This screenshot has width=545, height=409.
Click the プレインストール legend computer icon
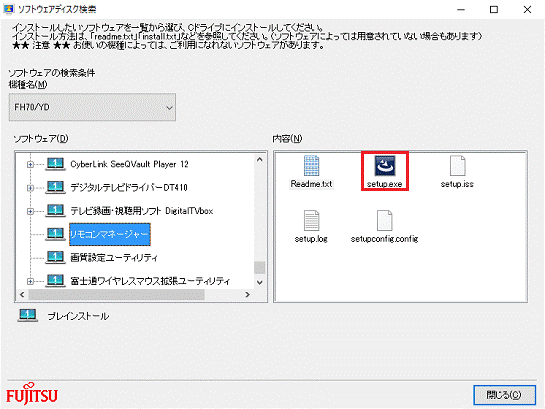click(27, 315)
